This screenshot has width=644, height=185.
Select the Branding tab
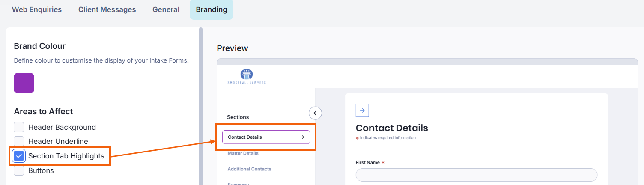[x=212, y=9]
